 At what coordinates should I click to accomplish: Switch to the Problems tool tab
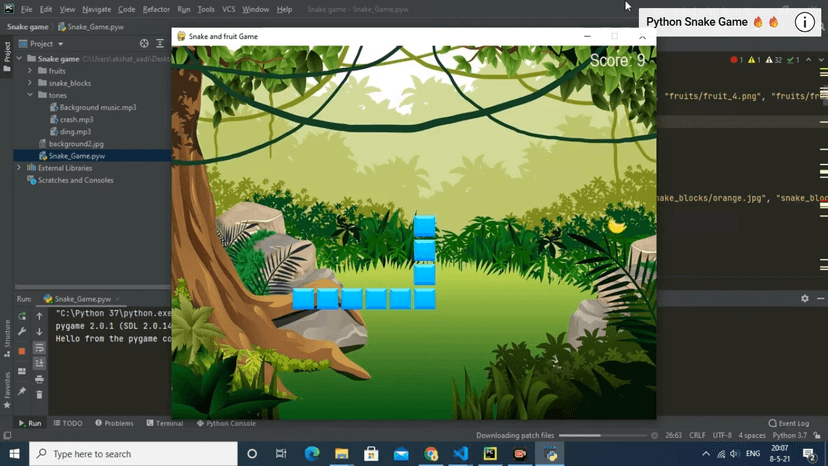(x=114, y=423)
